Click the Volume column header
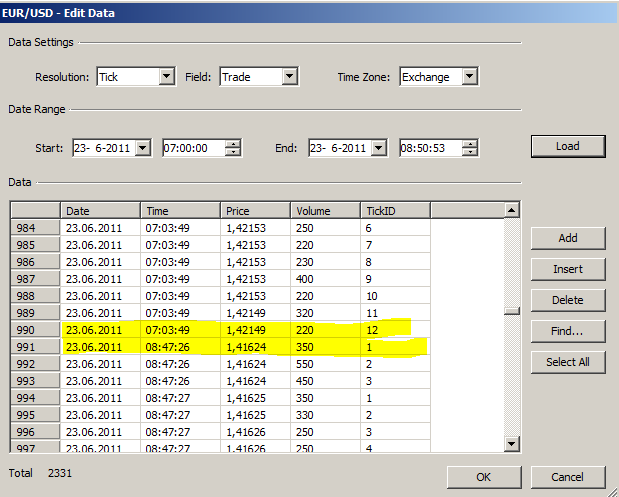619x497 pixels. (x=325, y=211)
